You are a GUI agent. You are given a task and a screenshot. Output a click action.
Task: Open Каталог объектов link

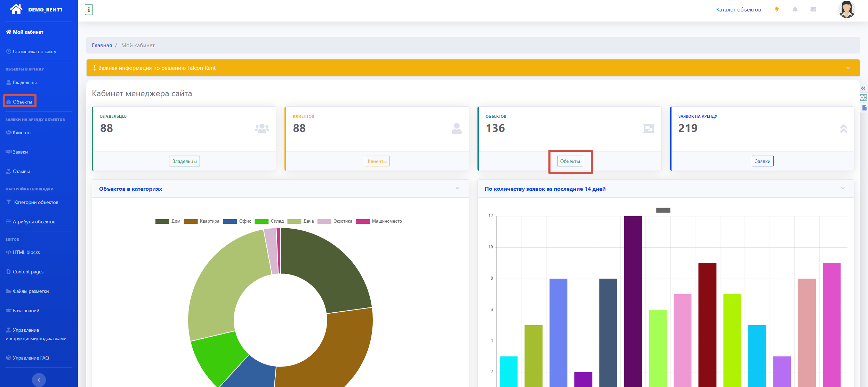(738, 10)
